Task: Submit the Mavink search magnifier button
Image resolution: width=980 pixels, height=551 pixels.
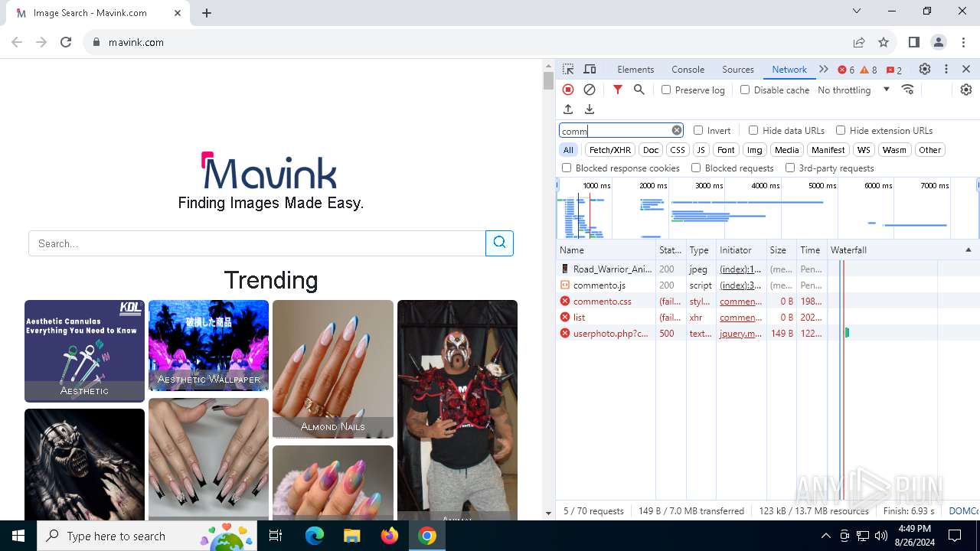Action: pos(499,243)
